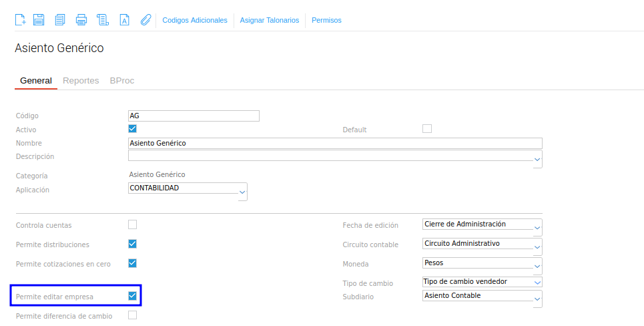The width and height of the screenshot is (644, 326).
Task: Click the scroll-shaped document icon
Action: (x=102, y=20)
